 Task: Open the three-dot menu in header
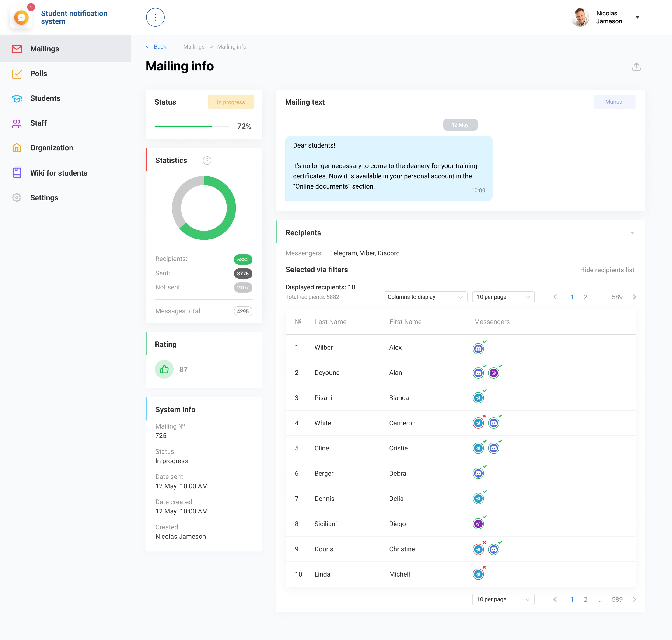pyautogui.click(x=155, y=18)
